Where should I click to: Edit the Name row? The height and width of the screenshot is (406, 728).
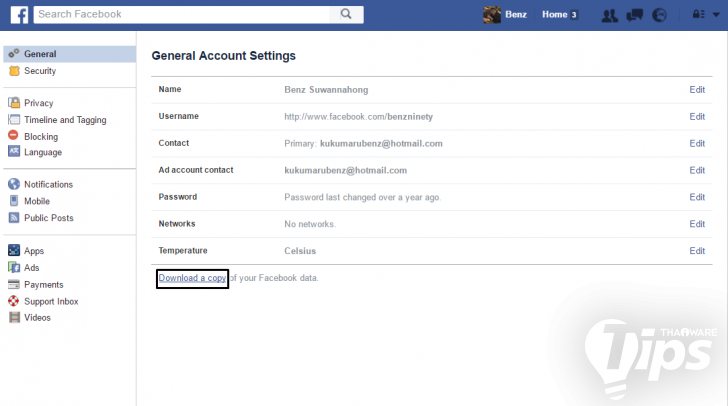pyautogui.click(x=697, y=89)
